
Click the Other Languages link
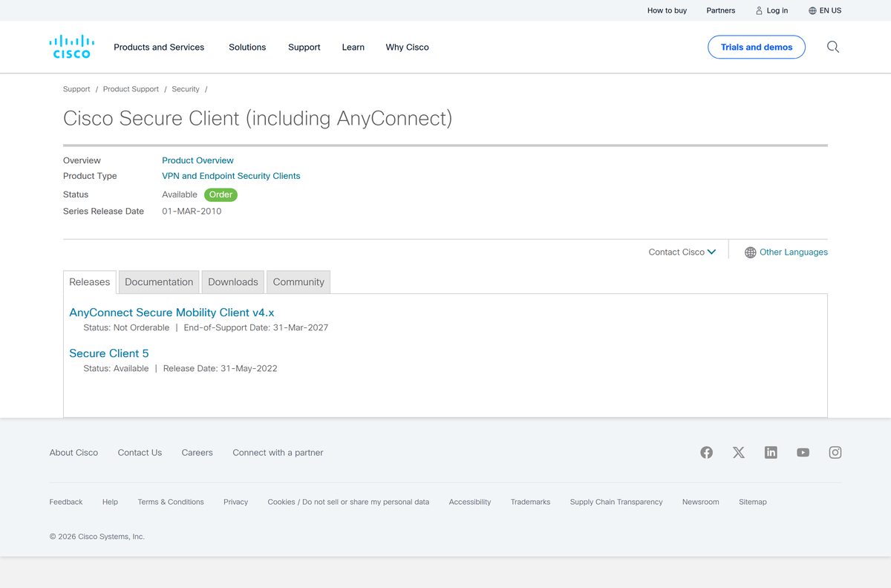point(794,252)
